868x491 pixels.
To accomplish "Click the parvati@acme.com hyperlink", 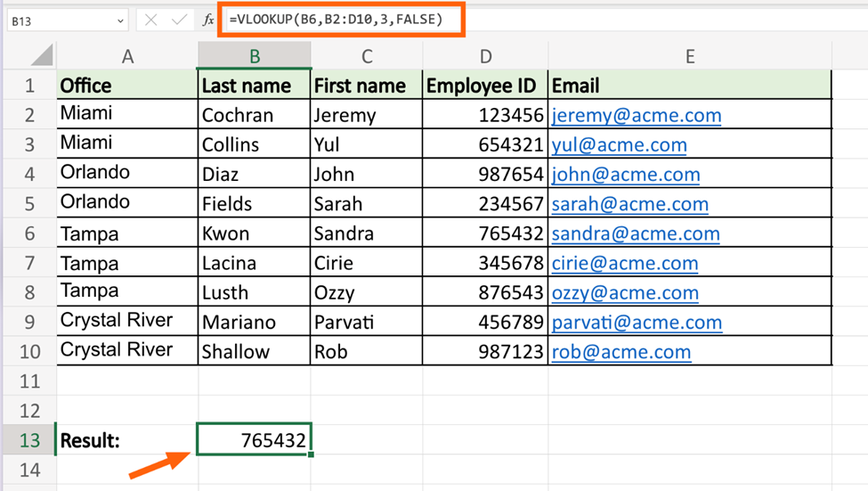I will (x=636, y=322).
